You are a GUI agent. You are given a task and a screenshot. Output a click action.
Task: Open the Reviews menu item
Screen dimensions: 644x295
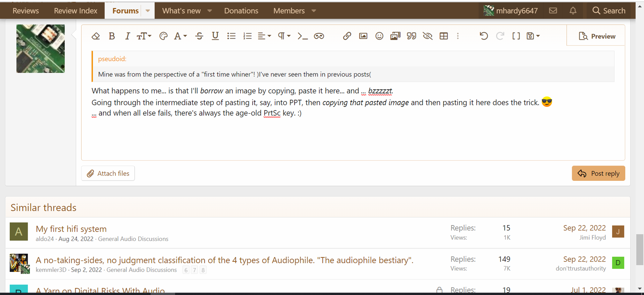[26, 11]
